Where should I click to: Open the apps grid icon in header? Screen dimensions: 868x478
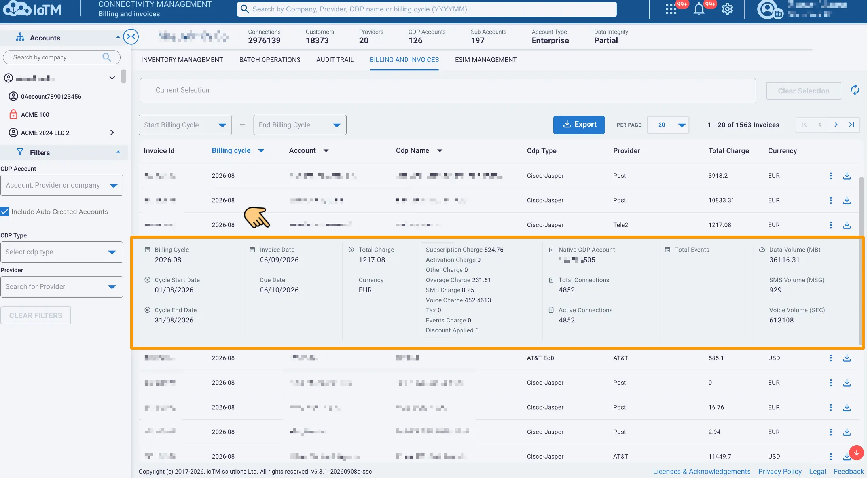tap(671, 9)
